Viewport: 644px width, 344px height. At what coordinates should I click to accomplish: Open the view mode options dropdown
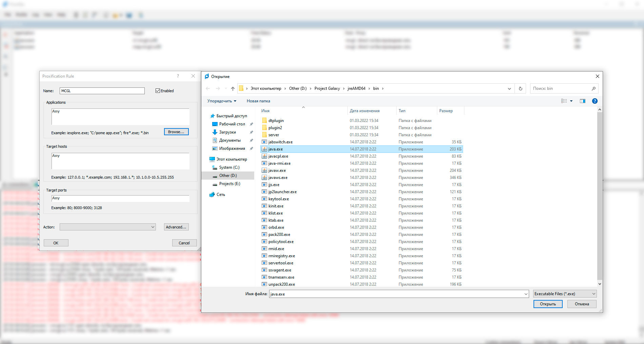[x=571, y=101]
